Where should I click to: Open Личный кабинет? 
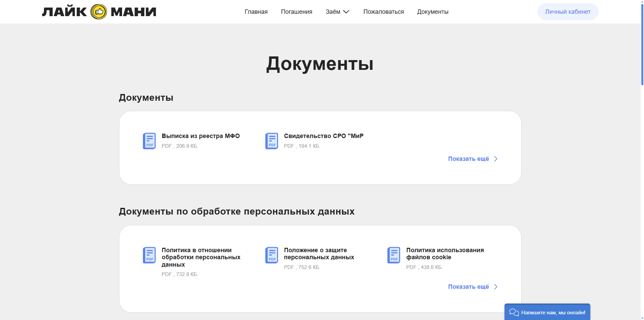click(x=568, y=11)
